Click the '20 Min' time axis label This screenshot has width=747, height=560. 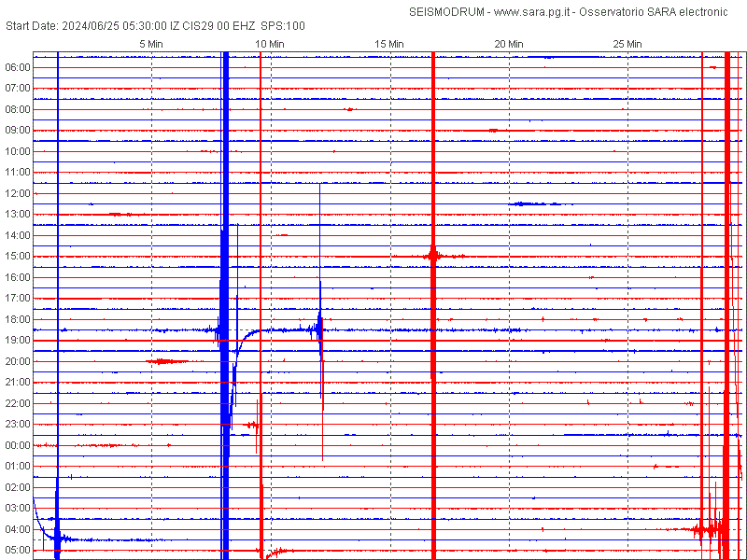coord(509,44)
